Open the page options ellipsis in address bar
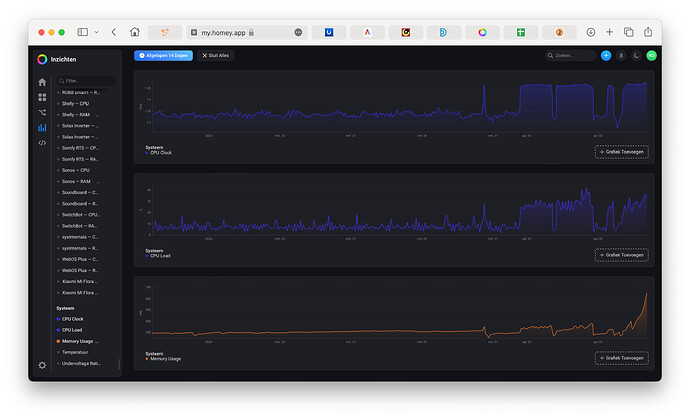 tap(298, 33)
